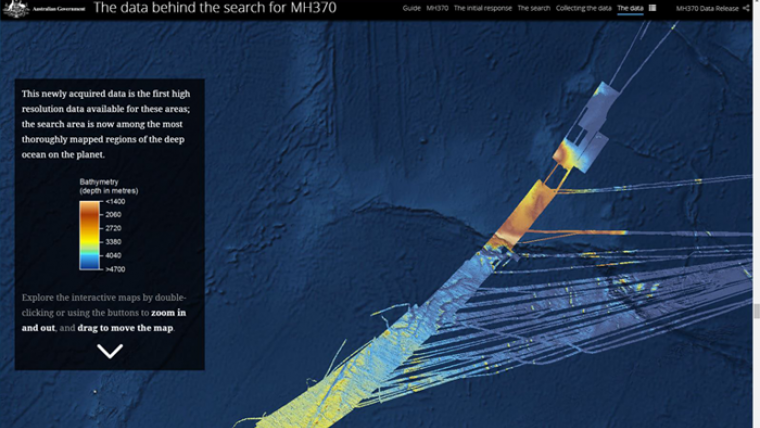760x428 pixels.
Task: Click the down chevron to continue story
Action: pyautogui.click(x=110, y=351)
